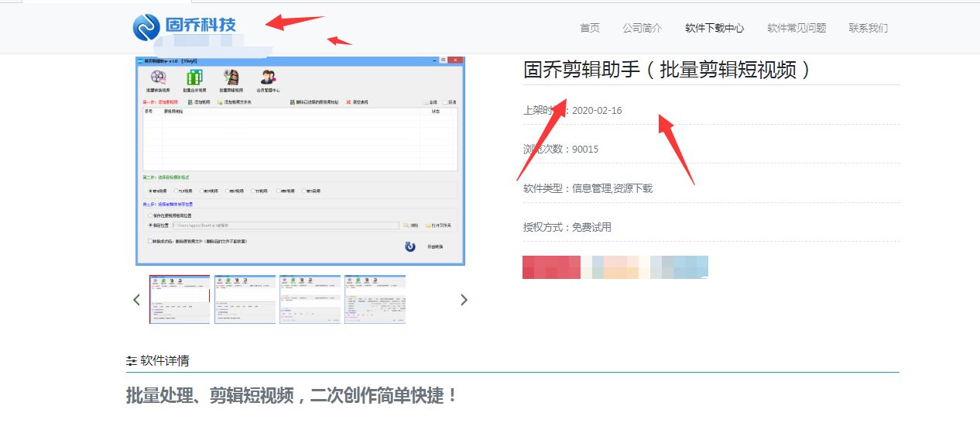Tick the 反选 checkbox in the preview
Image resolution: width=980 pixels, height=437 pixels.
(x=446, y=102)
